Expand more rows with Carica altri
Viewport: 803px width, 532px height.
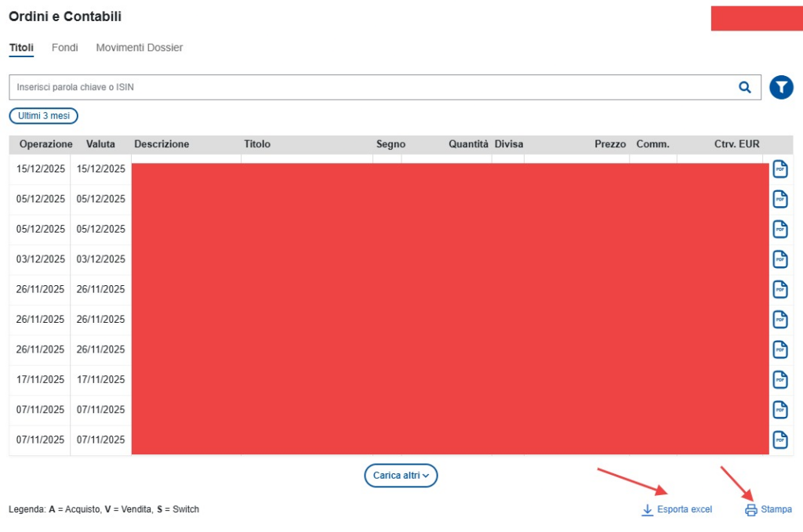click(401, 476)
